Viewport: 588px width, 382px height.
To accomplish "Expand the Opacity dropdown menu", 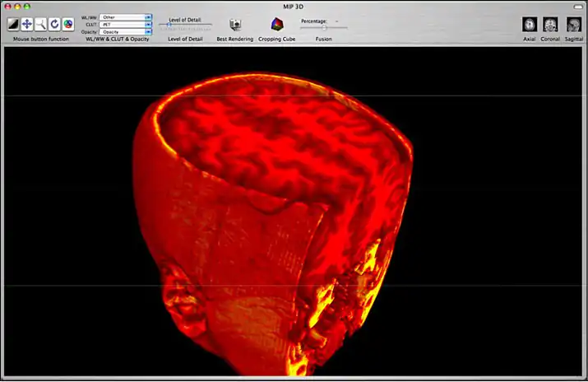I will point(126,32).
